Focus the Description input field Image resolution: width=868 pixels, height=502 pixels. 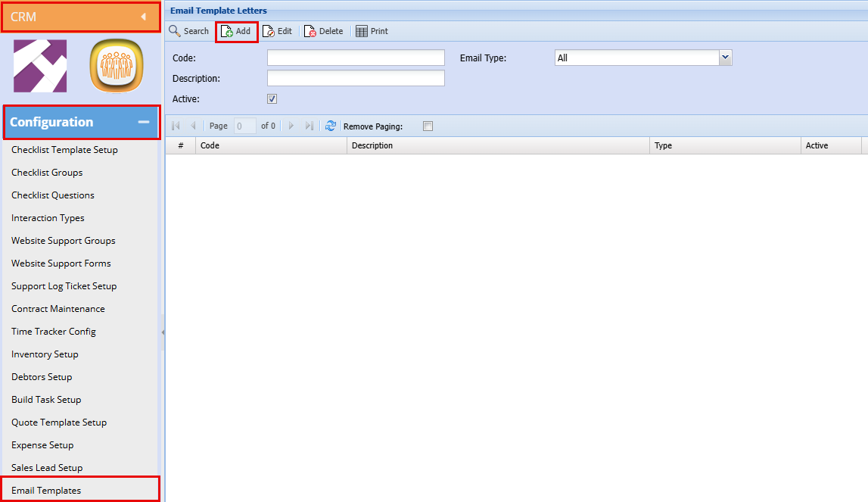point(356,78)
